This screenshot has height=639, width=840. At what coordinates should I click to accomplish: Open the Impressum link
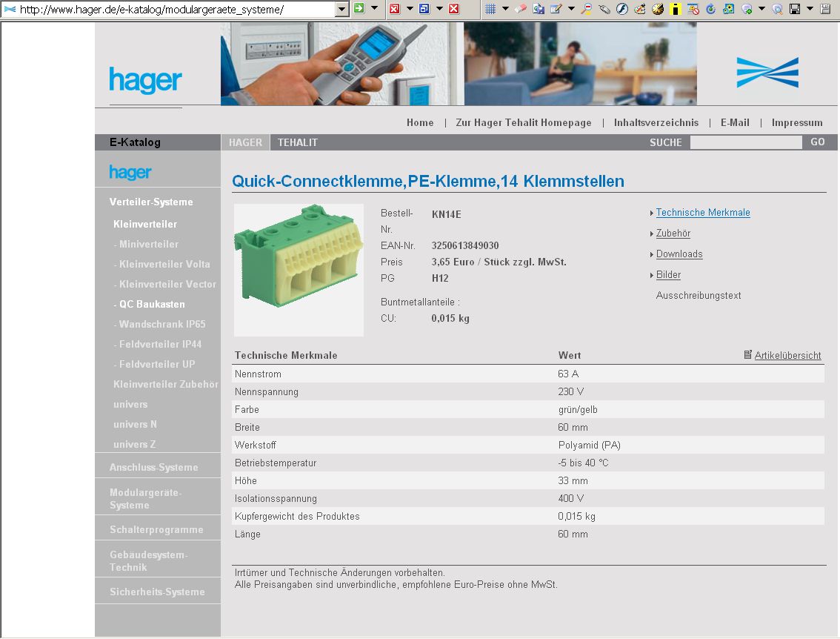point(797,123)
